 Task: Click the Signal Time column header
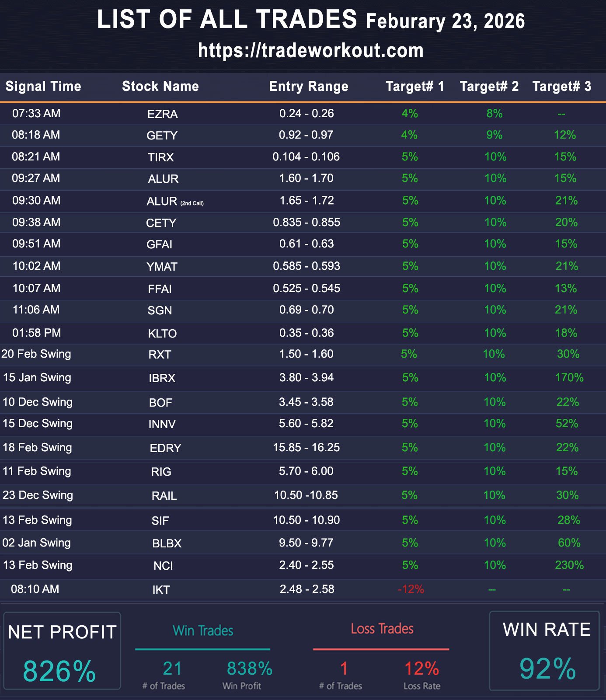tap(43, 87)
